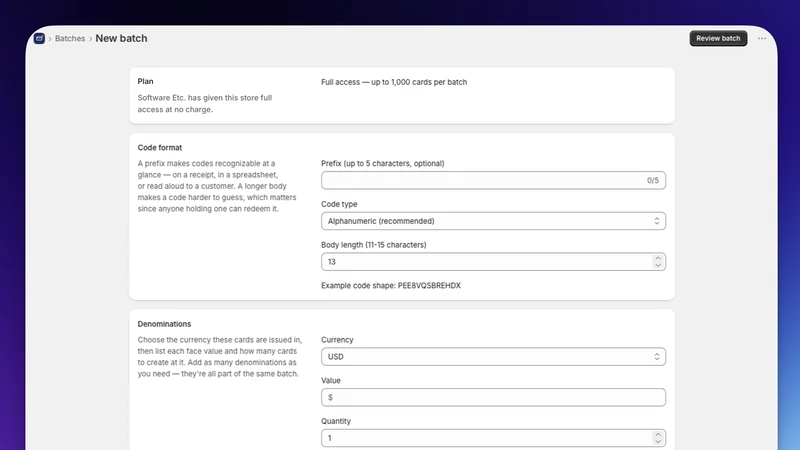Click the Quantity number field
This screenshot has width=800, height=450.
click(x=493, y=438)
